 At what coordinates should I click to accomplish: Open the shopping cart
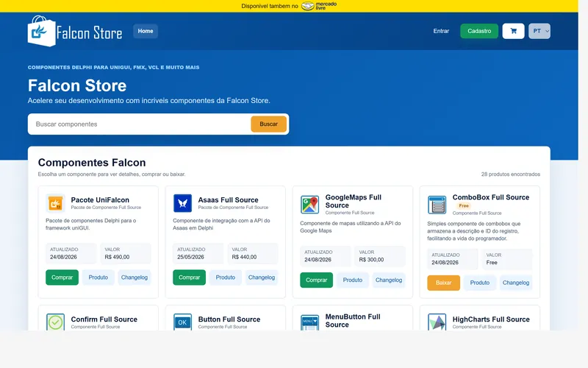[513, 31]
